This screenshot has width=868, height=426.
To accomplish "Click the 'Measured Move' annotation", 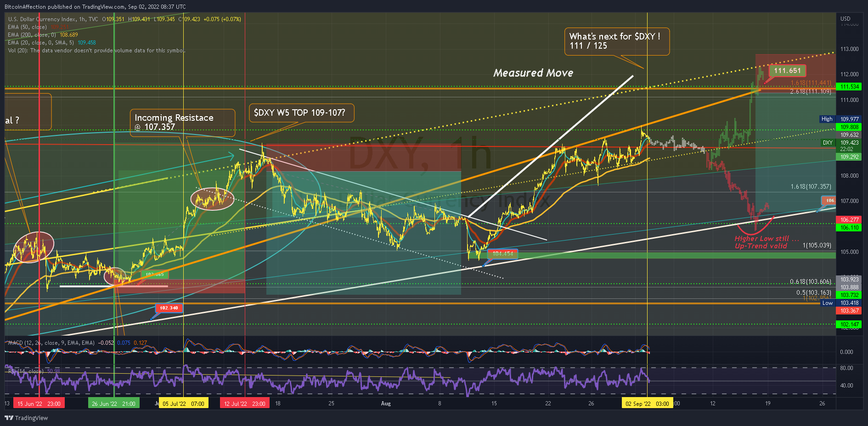I will click(533, 73).
